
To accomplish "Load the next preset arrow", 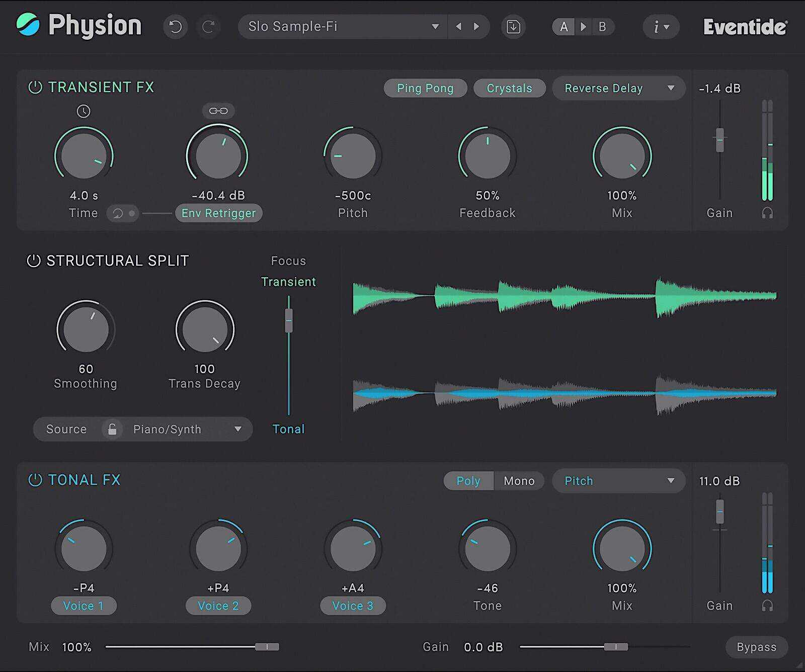I will pyautogui.click(x=476, y=27).
